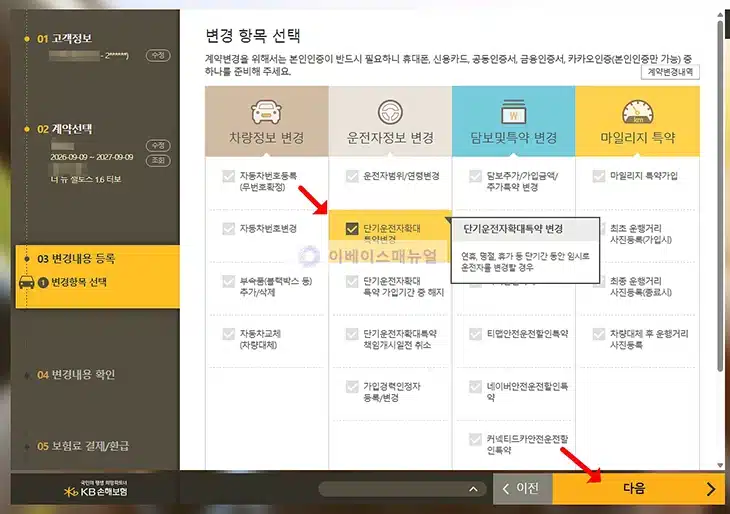The height and width of the screenshot is (514, 730).
Task: Click 수정 button under 계약선택
Action: point(158,146)
